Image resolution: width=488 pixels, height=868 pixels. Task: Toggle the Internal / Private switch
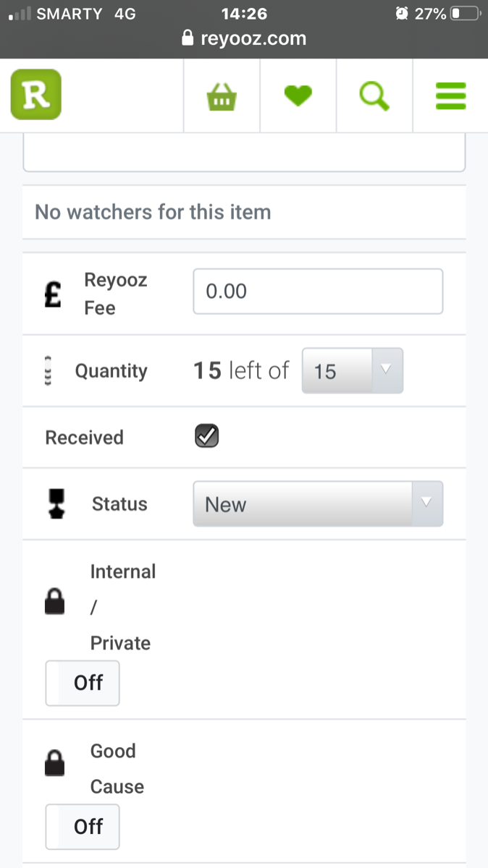tap(83, 683)
